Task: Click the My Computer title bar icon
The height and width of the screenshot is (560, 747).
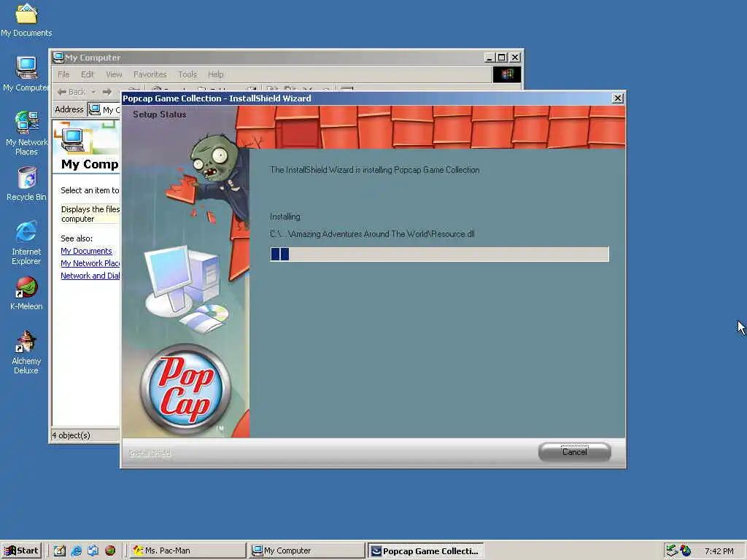Action: point(58,58)
